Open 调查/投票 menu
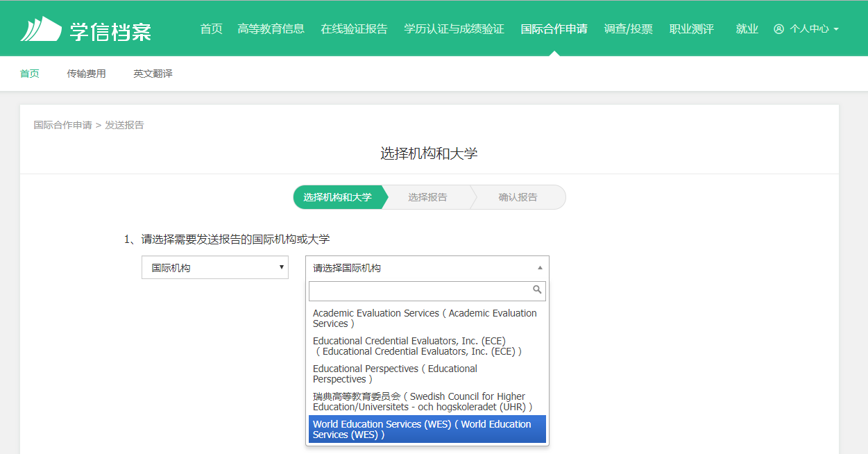 [x=628, y=29]
